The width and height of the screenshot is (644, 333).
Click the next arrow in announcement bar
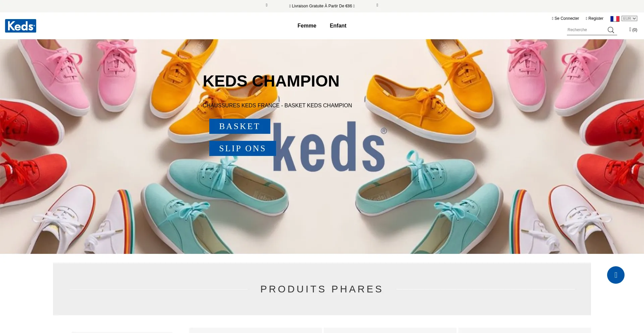(377, 5)
